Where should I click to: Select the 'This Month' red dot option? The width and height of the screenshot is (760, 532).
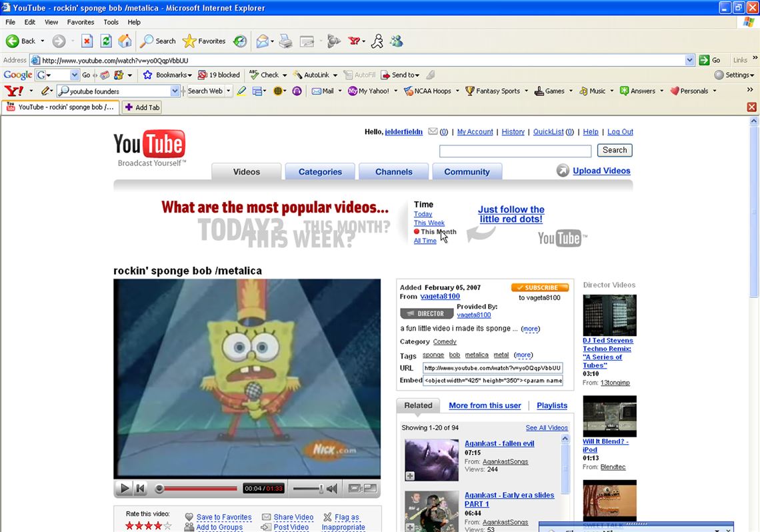[x=417, y=232]
